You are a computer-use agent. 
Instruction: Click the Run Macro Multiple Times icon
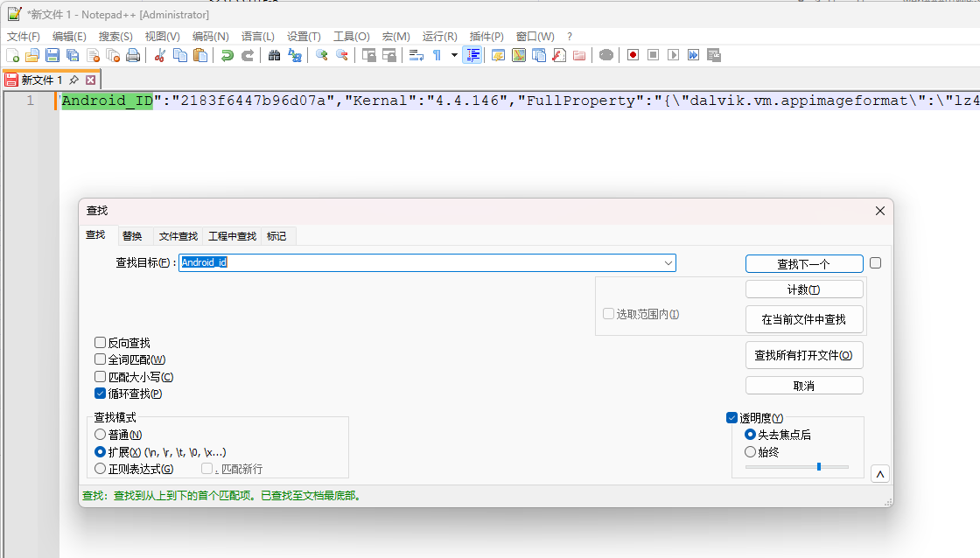(693, 56)
